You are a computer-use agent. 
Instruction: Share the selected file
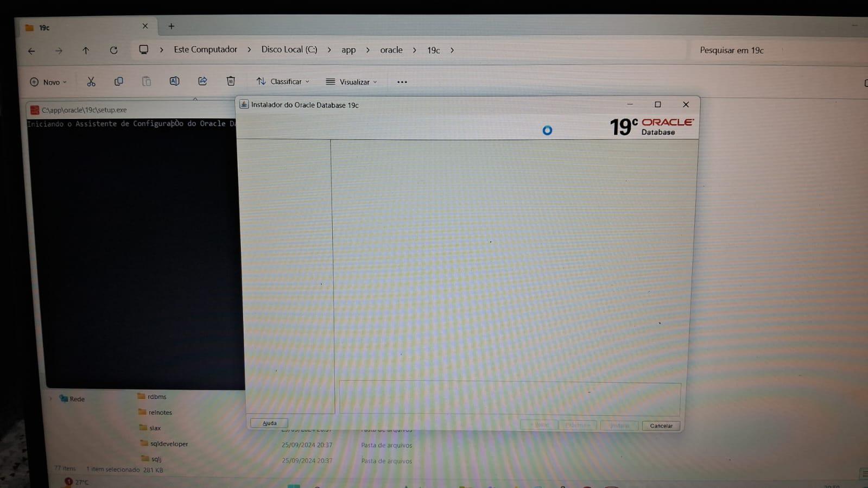coord(202,81)
